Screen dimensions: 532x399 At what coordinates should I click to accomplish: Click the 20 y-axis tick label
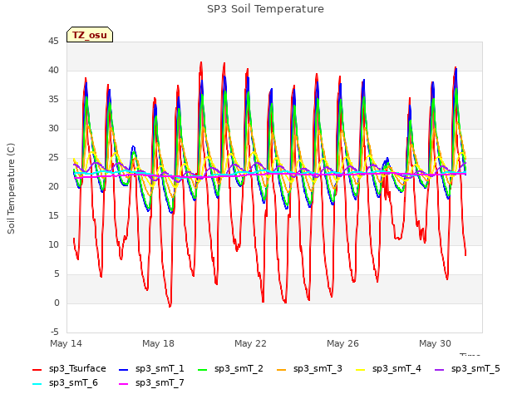point(53,186)
